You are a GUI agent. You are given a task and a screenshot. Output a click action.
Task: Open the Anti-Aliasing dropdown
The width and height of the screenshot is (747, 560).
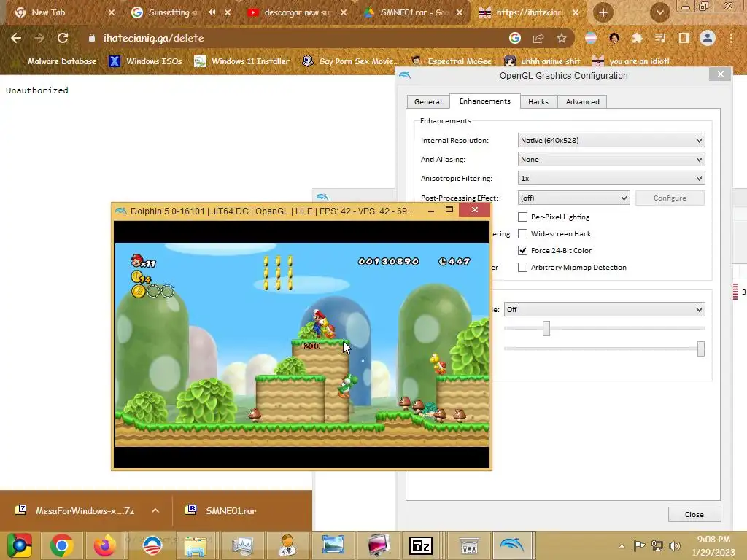(611, 160)
